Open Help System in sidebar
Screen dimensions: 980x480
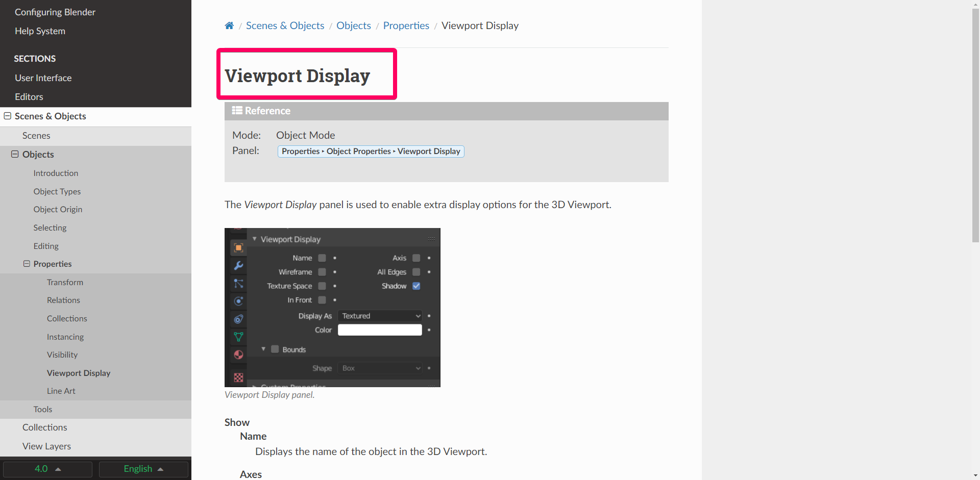40,31
